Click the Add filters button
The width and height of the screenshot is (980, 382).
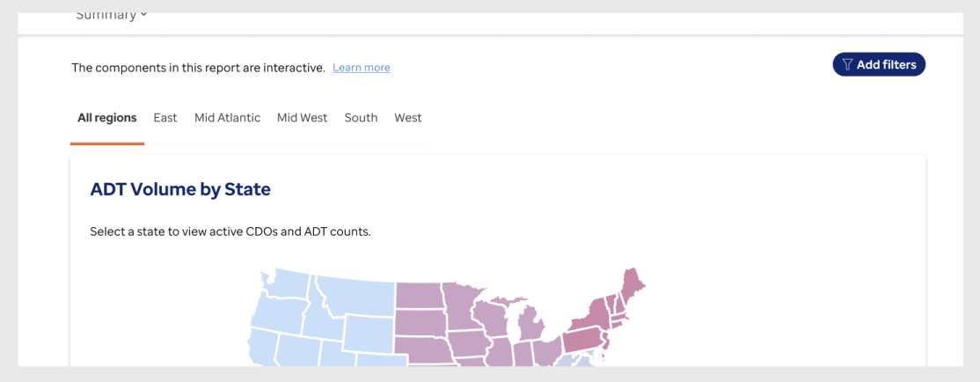click(879, 64)
